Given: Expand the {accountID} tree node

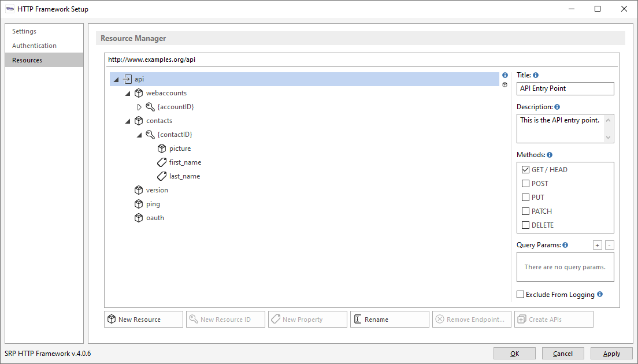Looking at the screenshot, I should click(x=139, y=107).
